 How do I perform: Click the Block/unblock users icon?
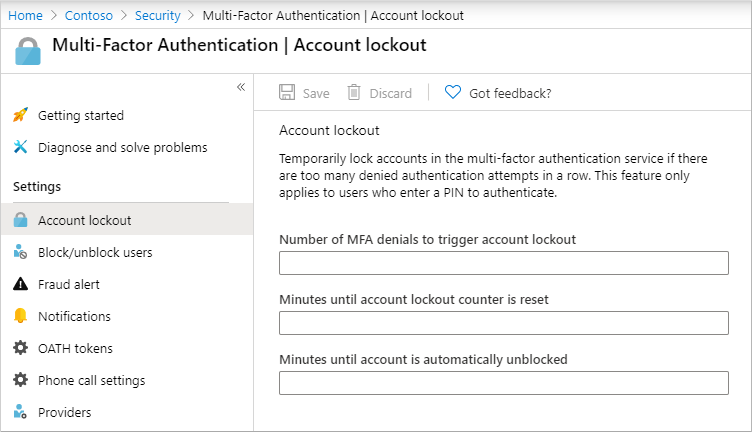point(20,252)
